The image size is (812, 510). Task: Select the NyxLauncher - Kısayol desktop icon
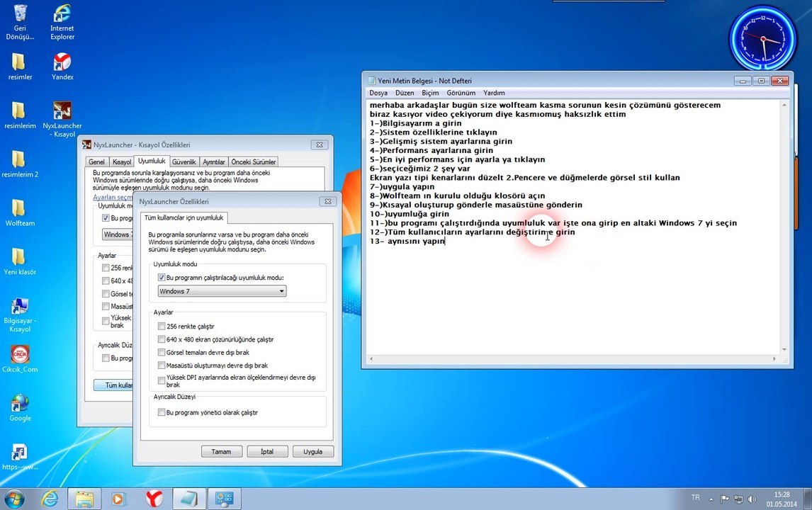(62, 119)
